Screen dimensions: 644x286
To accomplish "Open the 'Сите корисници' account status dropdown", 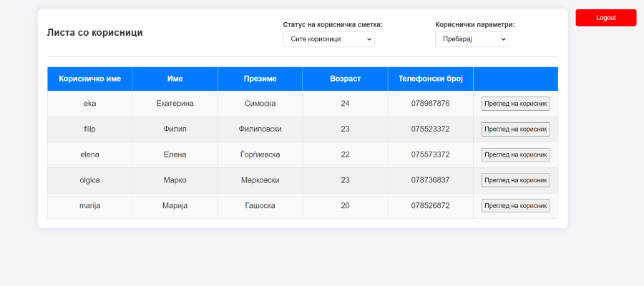I will pyautogui.click(x=328, y=39).
